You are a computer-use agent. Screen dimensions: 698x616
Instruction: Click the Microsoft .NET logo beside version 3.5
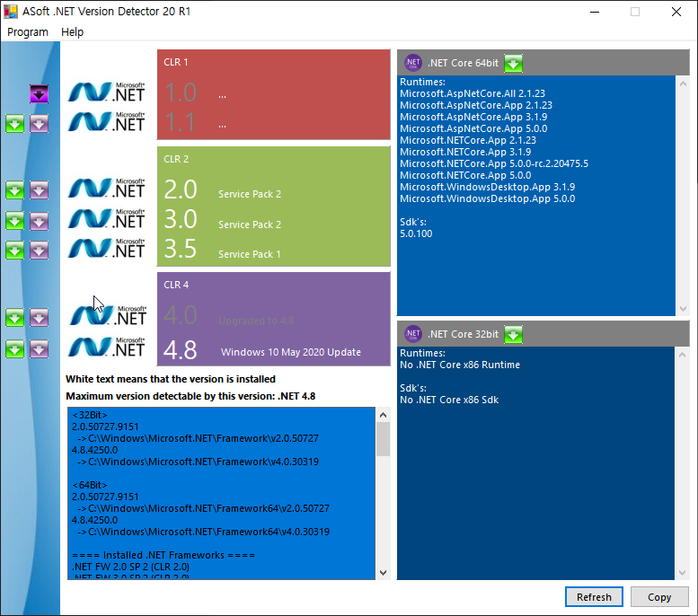107,249
